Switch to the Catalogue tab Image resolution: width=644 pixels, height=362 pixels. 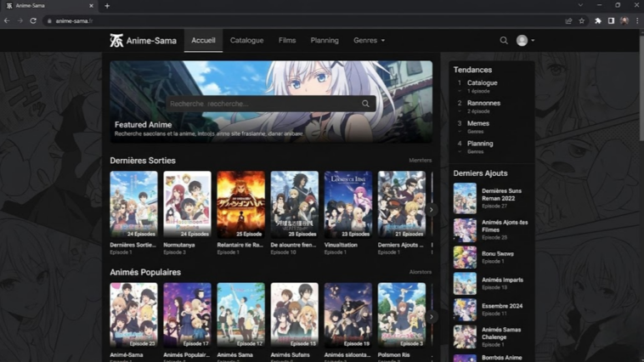246,41
